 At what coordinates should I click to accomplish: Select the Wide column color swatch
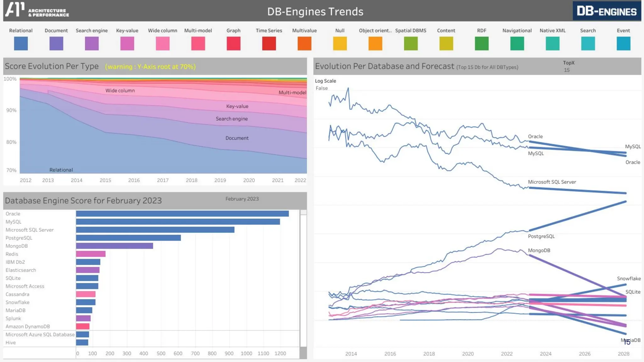click(163, 43)
